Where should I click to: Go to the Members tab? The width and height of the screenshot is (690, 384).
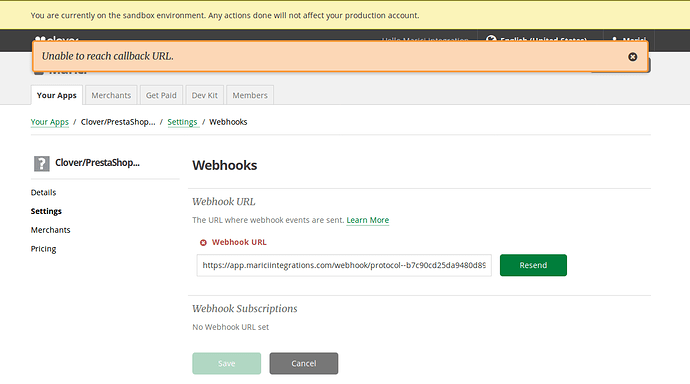pyautogui.click(x=250, y=95)
